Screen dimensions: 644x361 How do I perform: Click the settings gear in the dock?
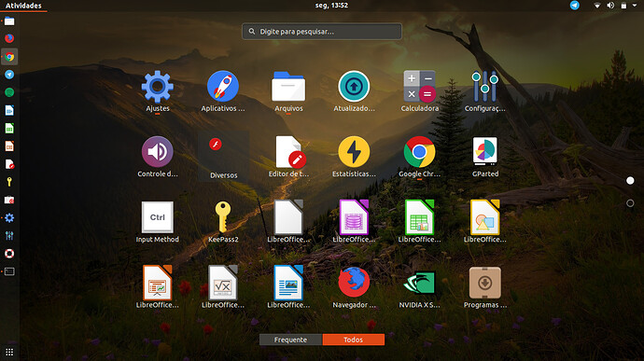9,217
